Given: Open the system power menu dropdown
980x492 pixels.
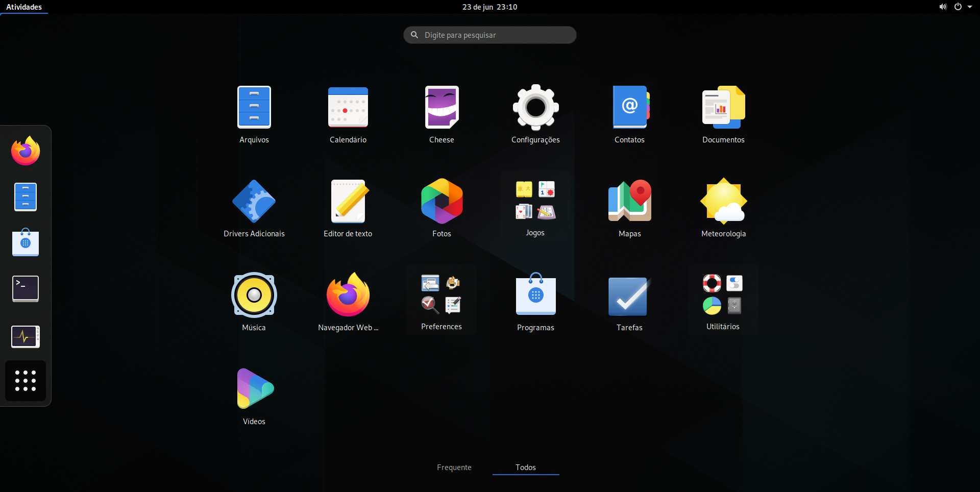Looking at the screenshot, I should tap(963, 7).
